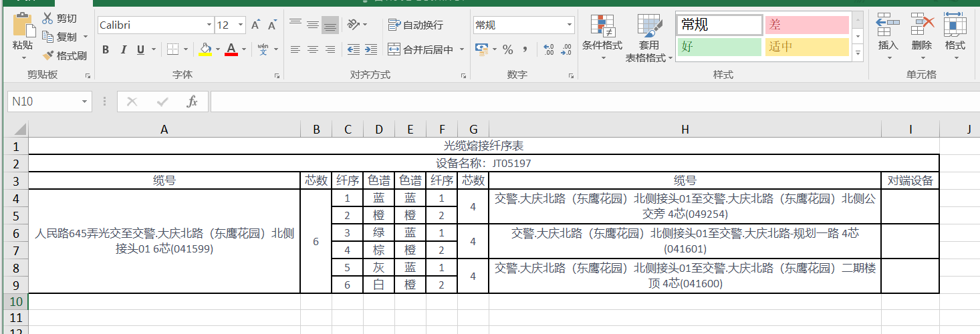The image size is (980, 334).
Task: Open the font size 12 dropdown
Action: (241, 25)
